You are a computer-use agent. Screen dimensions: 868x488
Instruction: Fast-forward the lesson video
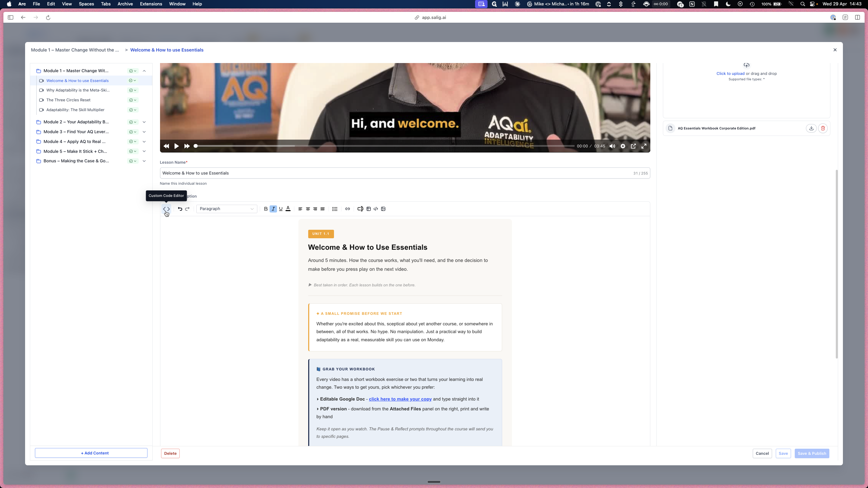[187, 146]
